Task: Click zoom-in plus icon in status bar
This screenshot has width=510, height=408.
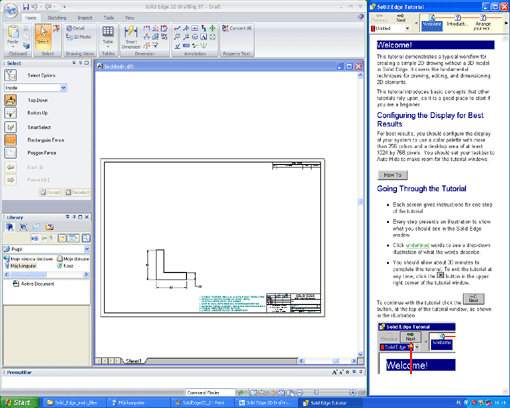Action: click(352, 393)
